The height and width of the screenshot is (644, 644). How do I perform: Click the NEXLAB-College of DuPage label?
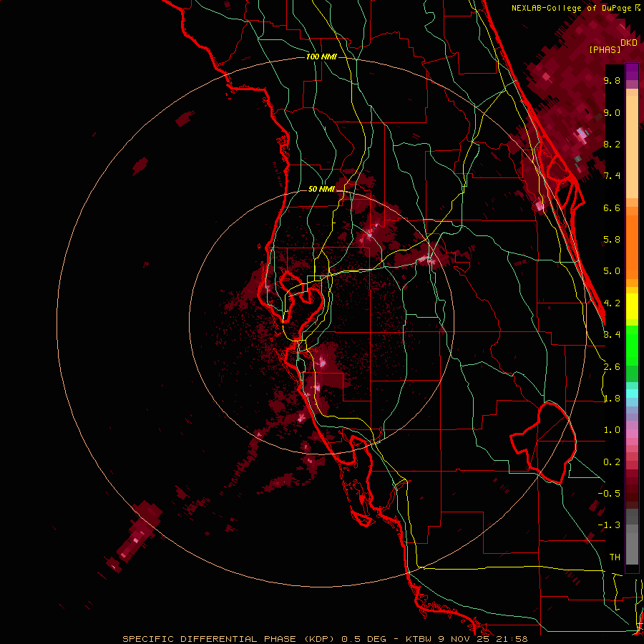pos(571,8)
